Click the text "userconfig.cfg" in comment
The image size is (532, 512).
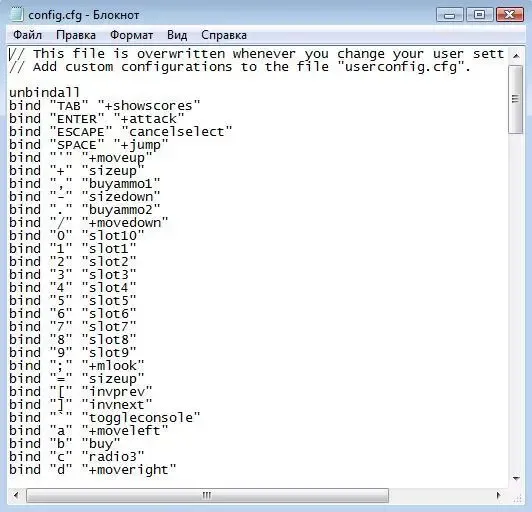click(400, 67)
